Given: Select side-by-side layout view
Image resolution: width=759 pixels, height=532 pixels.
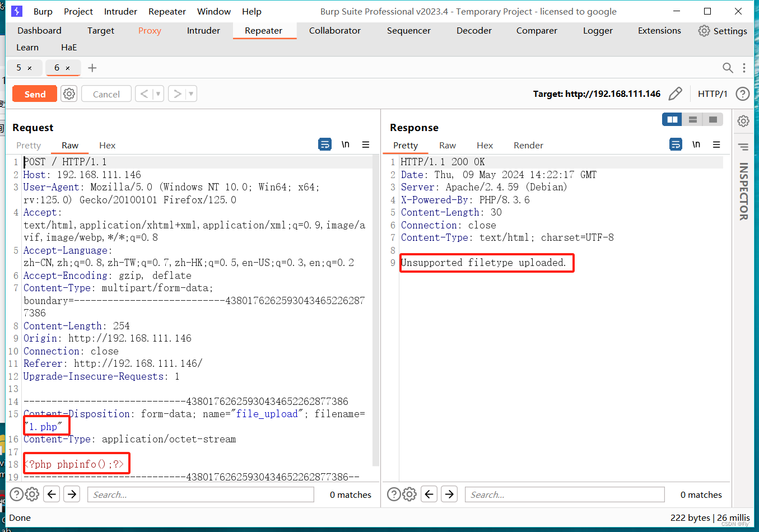Looking at the screenshot, I should tap(672, 119).
